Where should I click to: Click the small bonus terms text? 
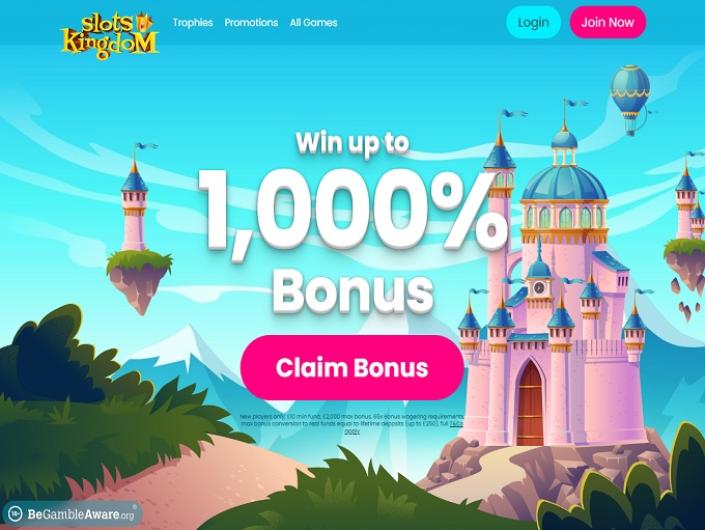(352, 423)
